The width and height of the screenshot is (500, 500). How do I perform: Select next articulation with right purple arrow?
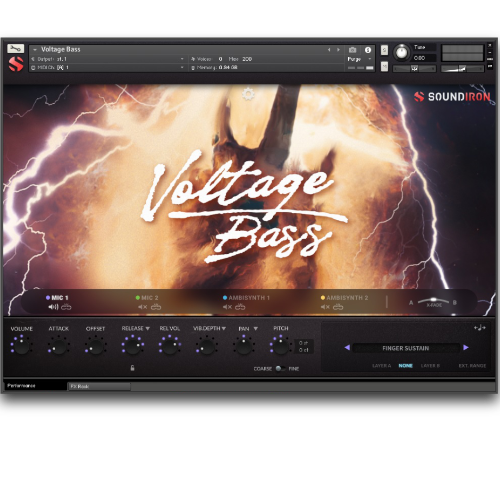466,348
